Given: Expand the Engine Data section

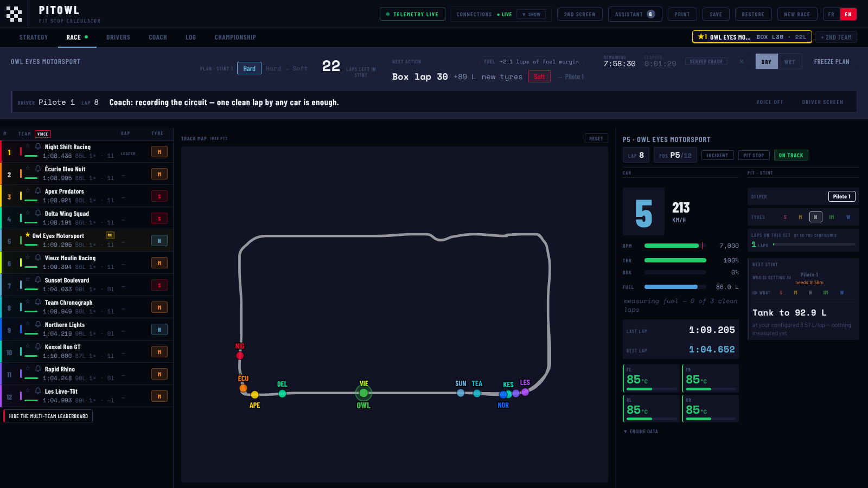Looking at the screenshot, I should (641, 432).
